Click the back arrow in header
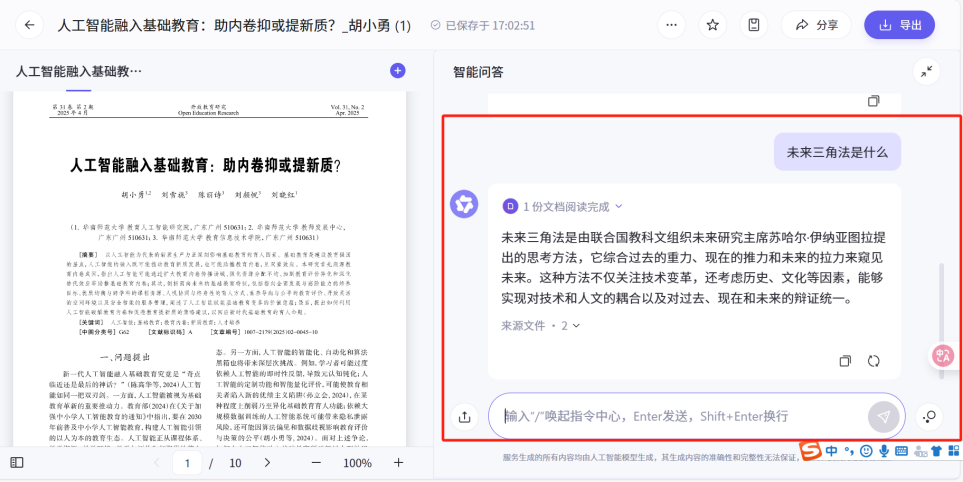This screenshot has height=482, width=963. click(29, 25)
